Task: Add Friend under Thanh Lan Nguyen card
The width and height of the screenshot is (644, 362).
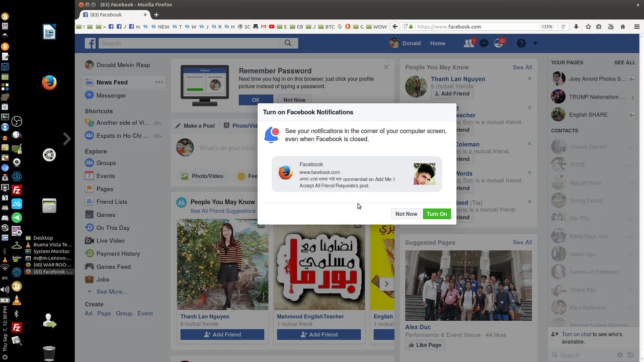Action: [222, 334]
